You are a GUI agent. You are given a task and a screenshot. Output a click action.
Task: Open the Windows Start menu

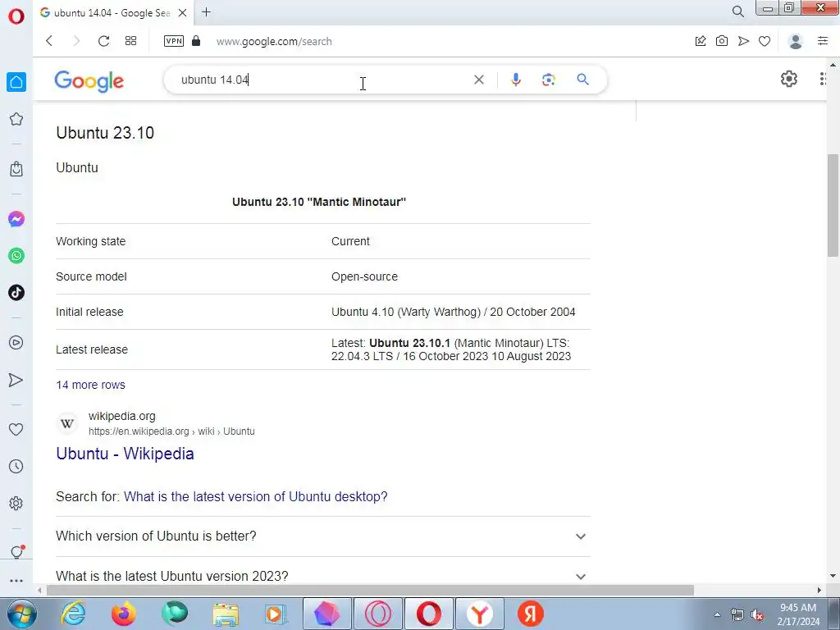click(22, 614)
